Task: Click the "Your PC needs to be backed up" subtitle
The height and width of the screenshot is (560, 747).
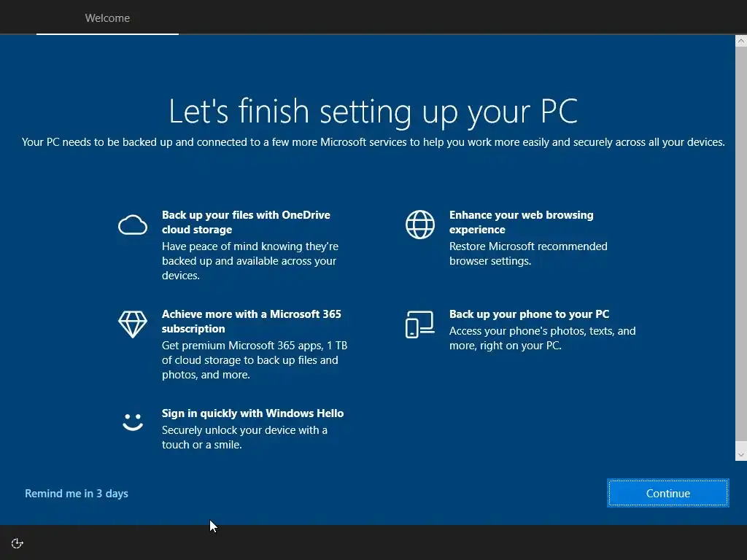Action: pyautogui.click(x=373, y=142)
